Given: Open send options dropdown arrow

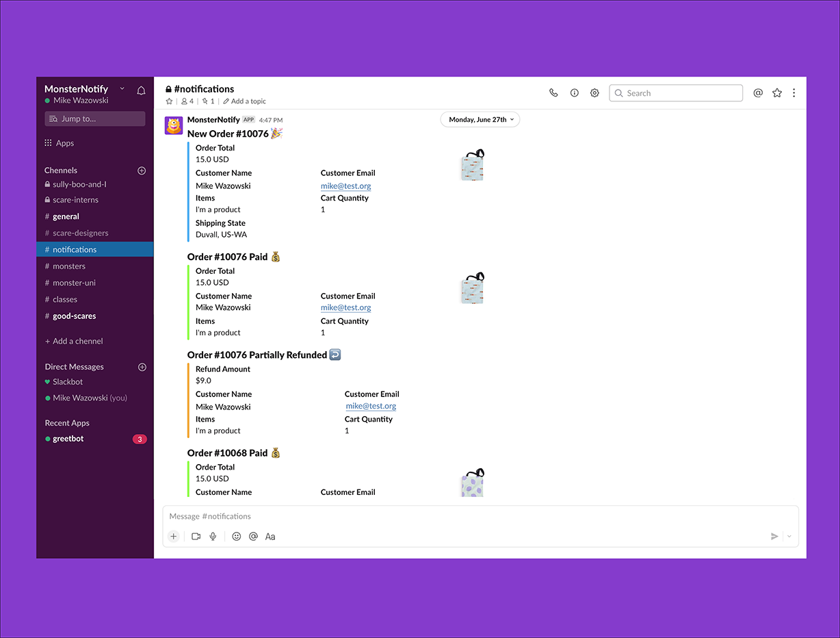Looking at the screenshot, I should 789,537.
